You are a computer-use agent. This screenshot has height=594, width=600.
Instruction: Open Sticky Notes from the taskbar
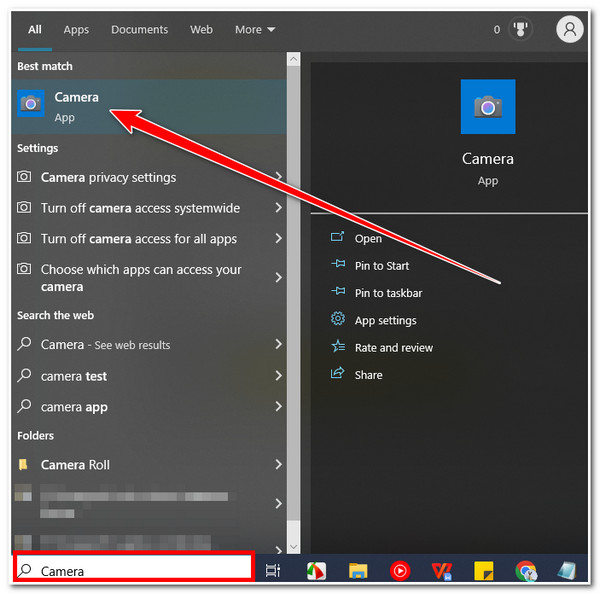[x=484, y=571]
